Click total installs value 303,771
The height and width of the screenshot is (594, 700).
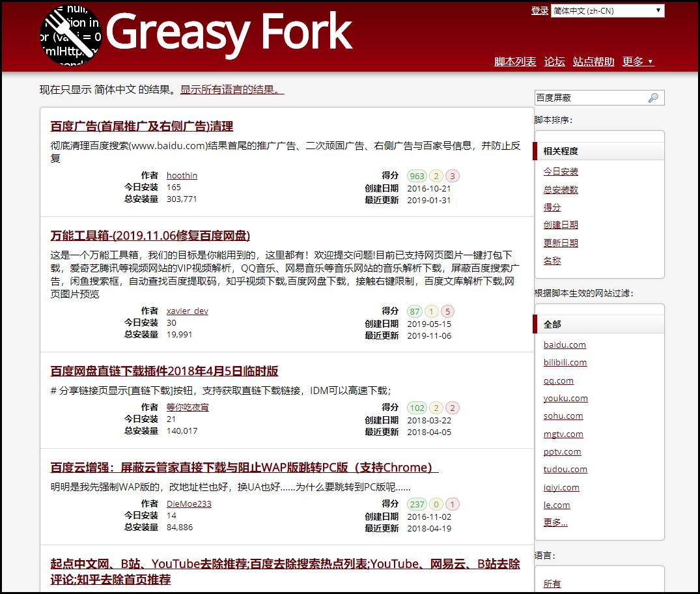[182, 199]
